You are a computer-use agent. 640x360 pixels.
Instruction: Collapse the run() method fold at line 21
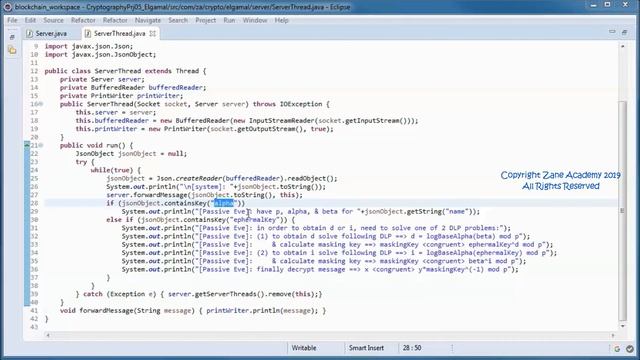coord(41,145)
